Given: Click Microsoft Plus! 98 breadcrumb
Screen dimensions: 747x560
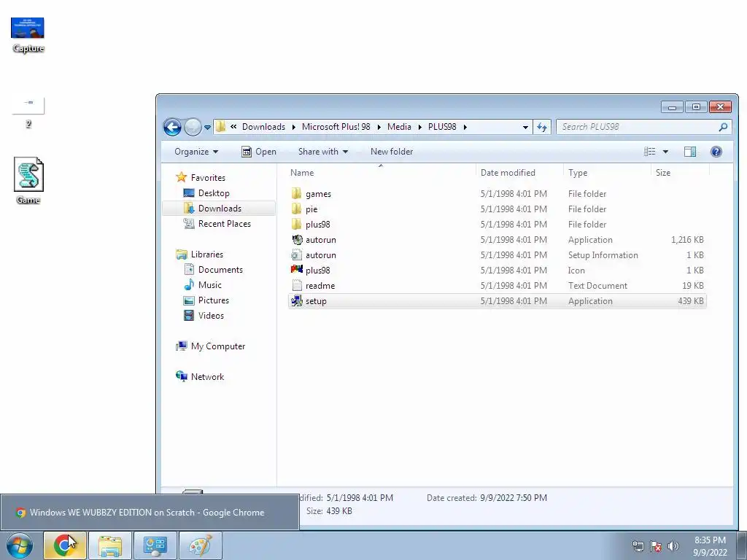Looking at the screenshot, I should click(x=336, y=127).
